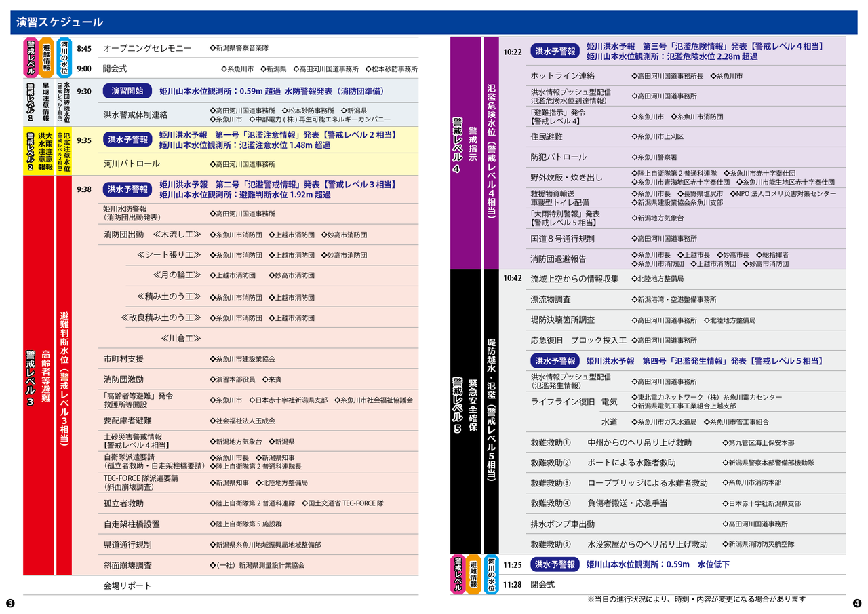868x614 pixels.
Task: Click the 防犯パトロール row
Action: coord(686,157)
